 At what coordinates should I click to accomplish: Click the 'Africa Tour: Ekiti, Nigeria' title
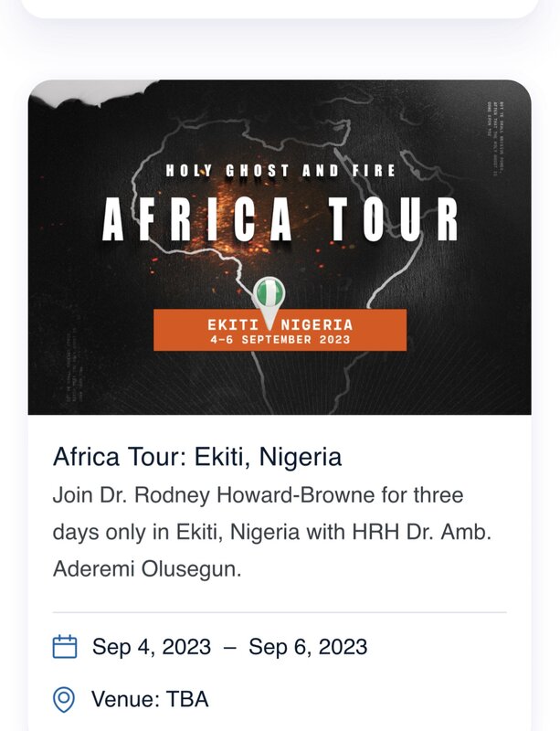click(x=197, y=456)
